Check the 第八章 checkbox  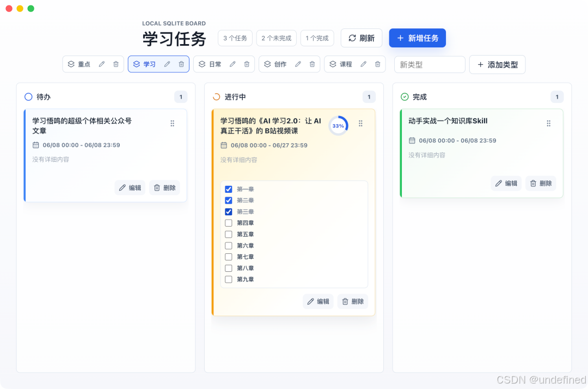point(228,268)
